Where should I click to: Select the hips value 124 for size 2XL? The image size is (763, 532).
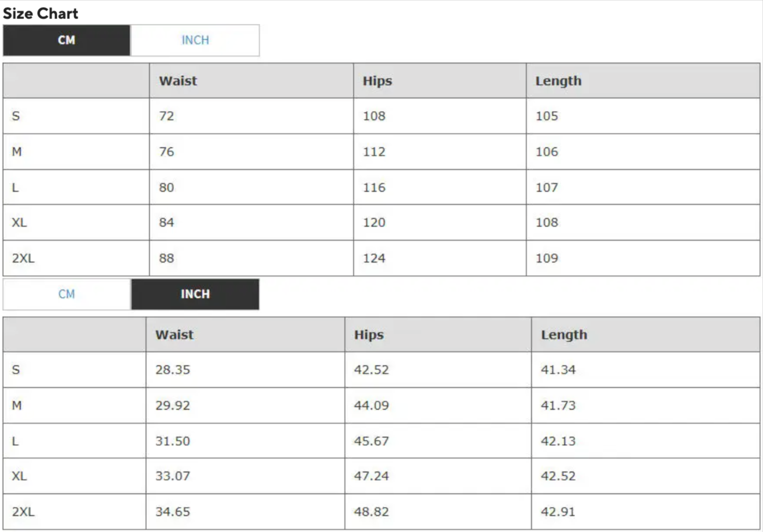point(374,258)
